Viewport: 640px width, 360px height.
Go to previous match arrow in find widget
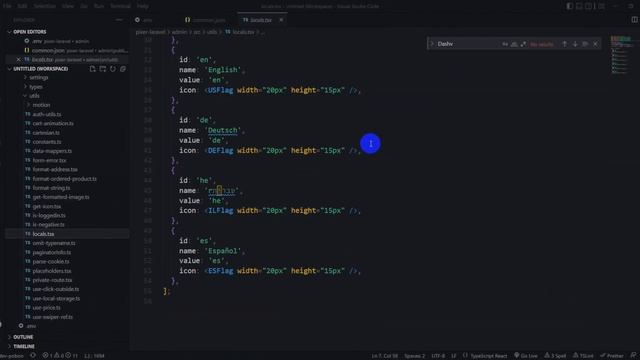[564, 44]
